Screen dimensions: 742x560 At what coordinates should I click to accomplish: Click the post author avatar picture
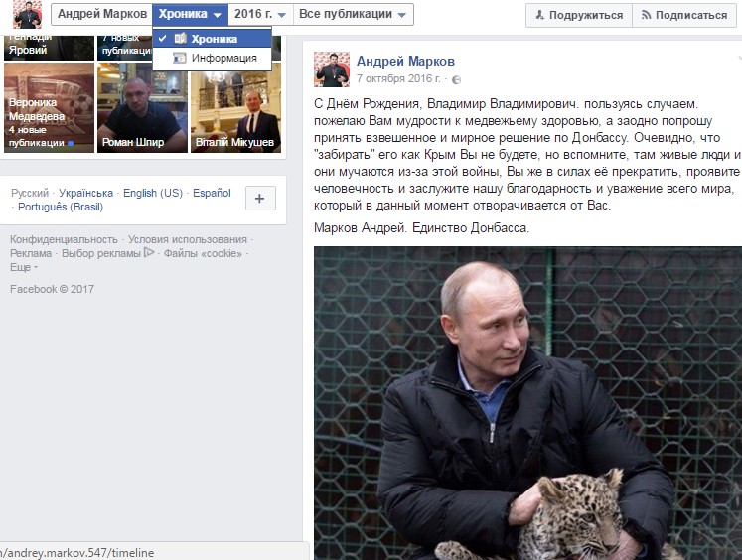tap(332, 70)
